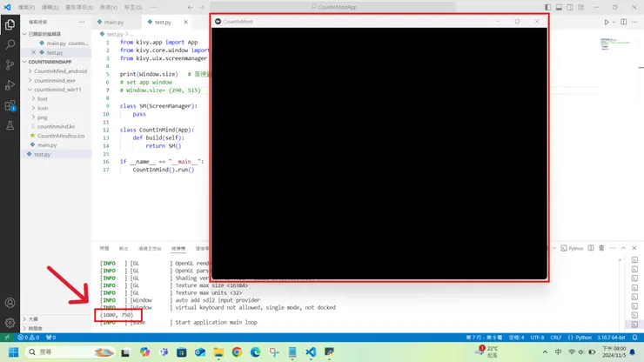This screenshot has width=644, height=362.
Task: Collapse the open editors section
Action: 44,34
